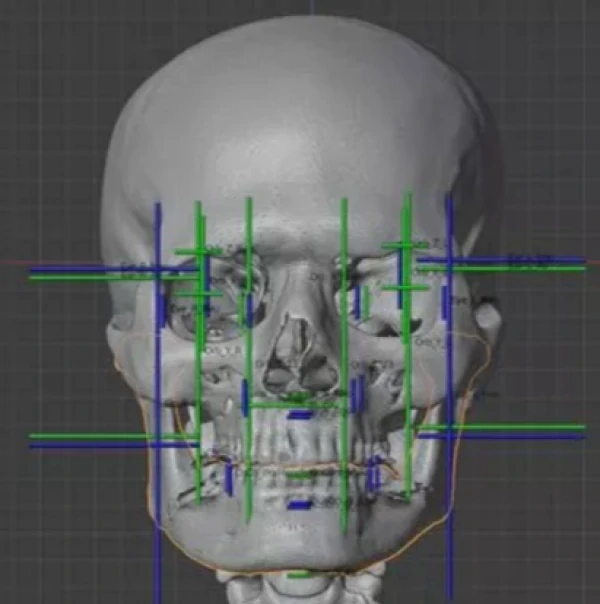Select the green horizontal bar under the nose
Viewport: 600px width, 604px height.
click(x=296, y=405)
